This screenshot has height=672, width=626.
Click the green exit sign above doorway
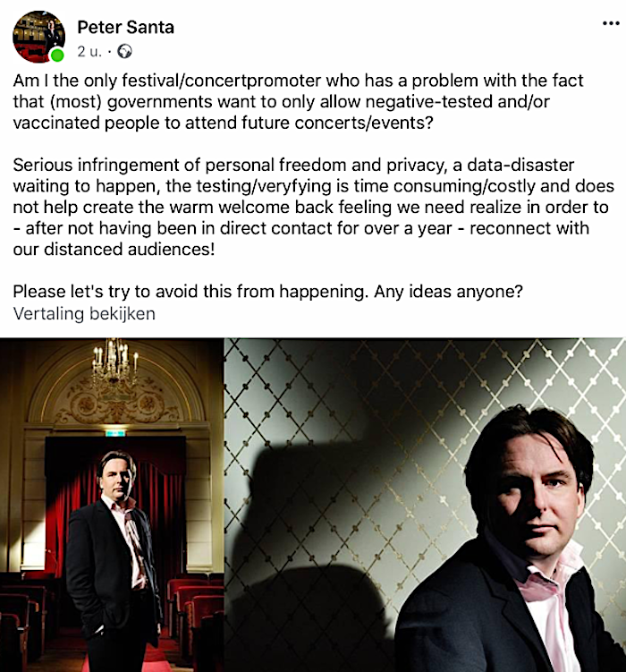[115, 433]
